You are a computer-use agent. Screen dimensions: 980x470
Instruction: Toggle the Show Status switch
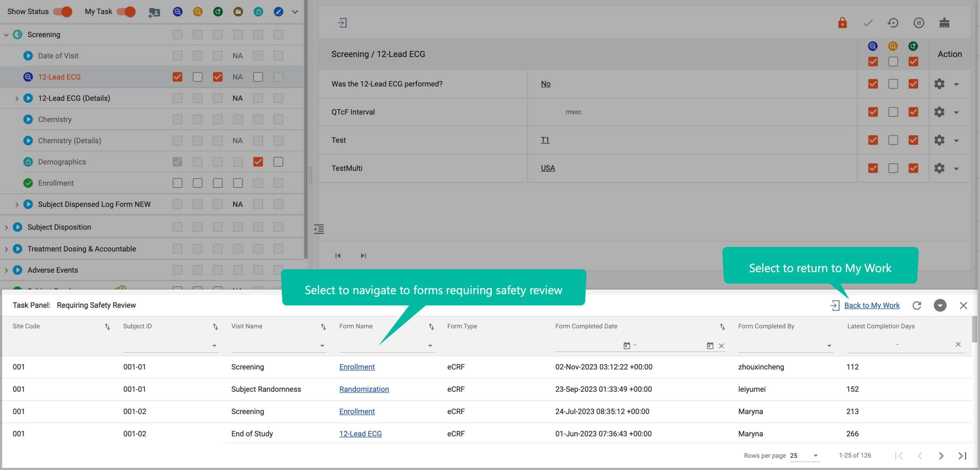coord(63,11)
